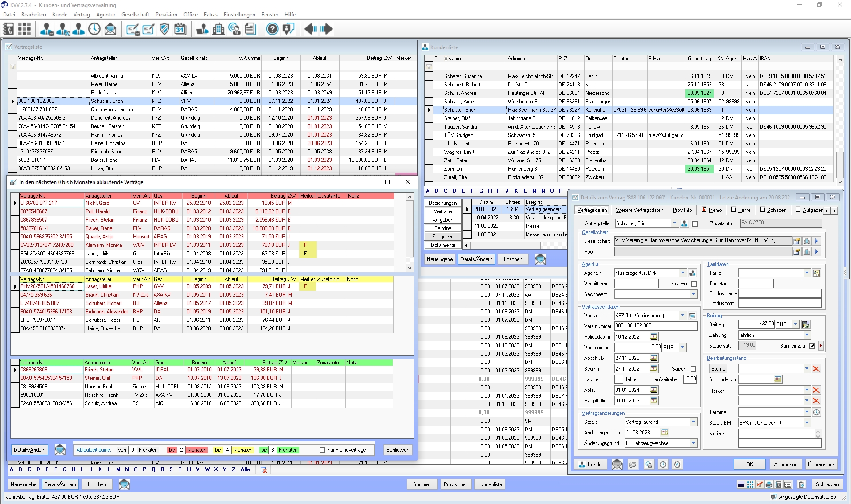
Task: Click the Übernehmen button
Action: (x=821, y=465)
